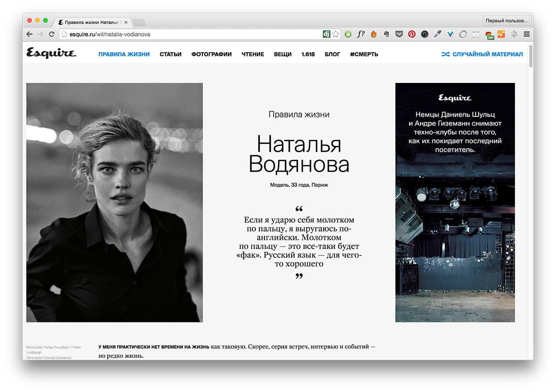Open the Chrome hamburger menu
556x392 pixels.
coord(526,34)
